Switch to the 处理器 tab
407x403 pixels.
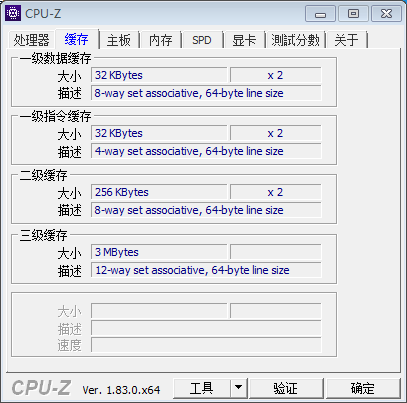[31, 40]
